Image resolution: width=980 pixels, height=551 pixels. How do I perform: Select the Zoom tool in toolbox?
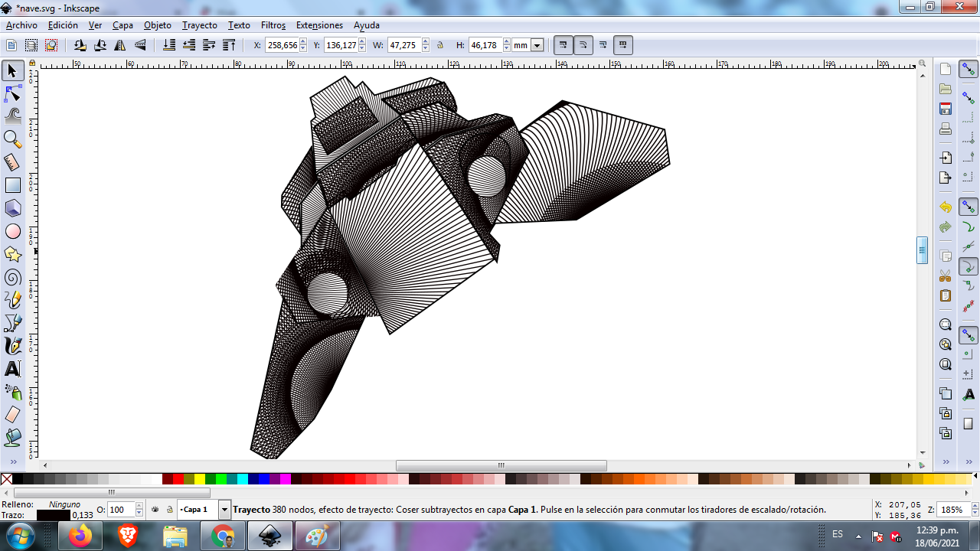tap(13, 139)
